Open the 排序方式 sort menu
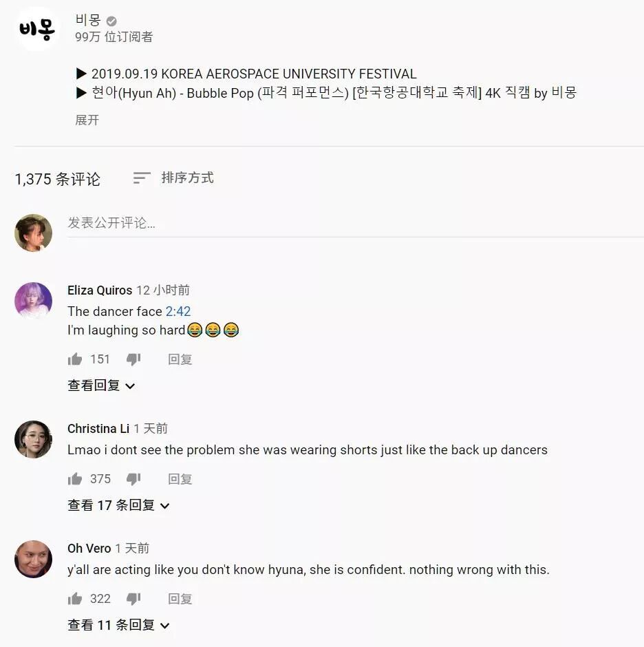Viewport: 644px width, 647px height. coord(187,178)
